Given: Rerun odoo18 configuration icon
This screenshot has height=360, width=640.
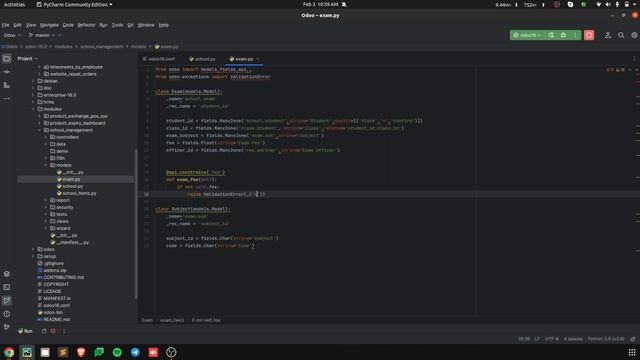Looking at the screenshot, I should [551, 35].
